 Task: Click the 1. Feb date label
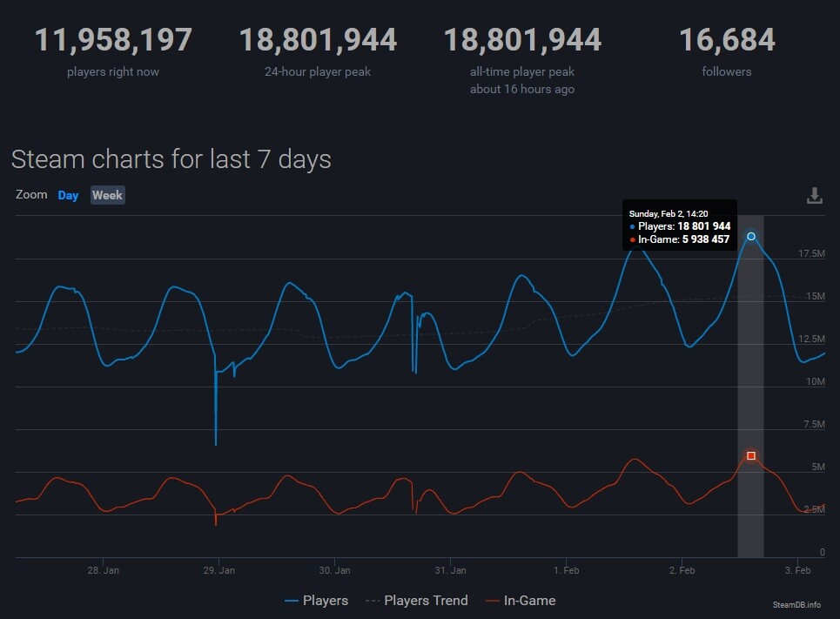tap(566, 570)
